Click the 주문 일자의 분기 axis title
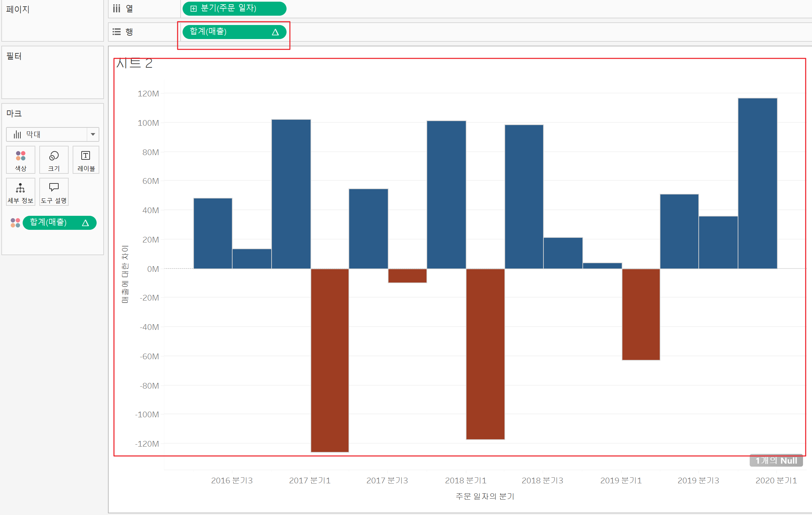812x515 pixels. [484, 496]
